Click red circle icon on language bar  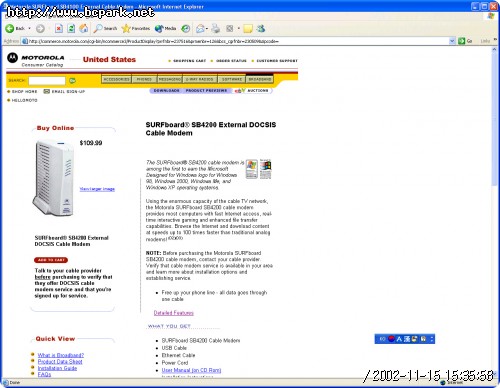click(x=391, y=339)
